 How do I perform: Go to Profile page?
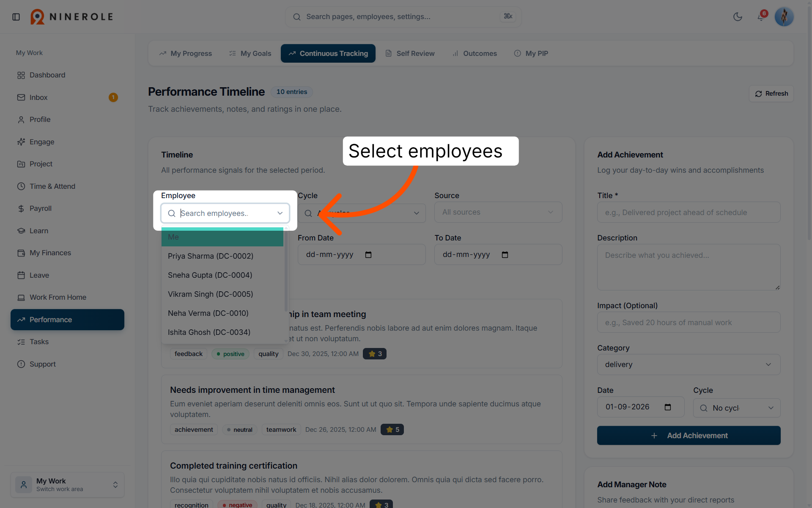(68, 119)
